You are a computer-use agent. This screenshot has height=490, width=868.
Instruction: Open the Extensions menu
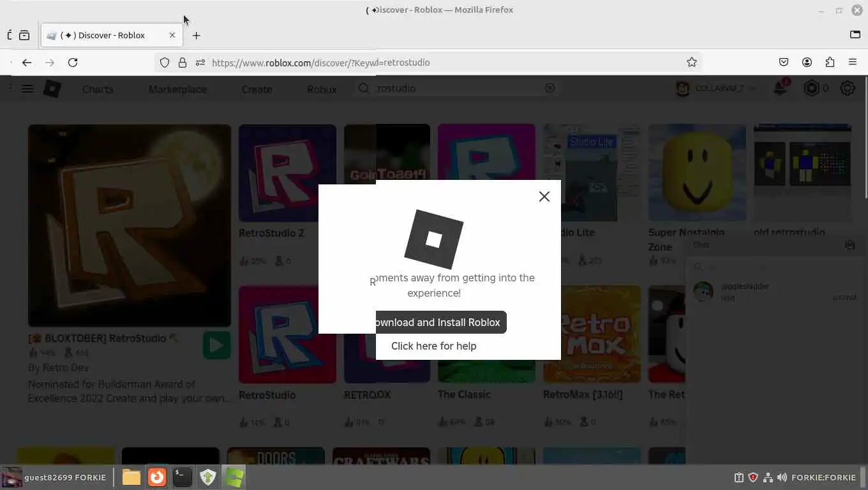click(830, 63)
